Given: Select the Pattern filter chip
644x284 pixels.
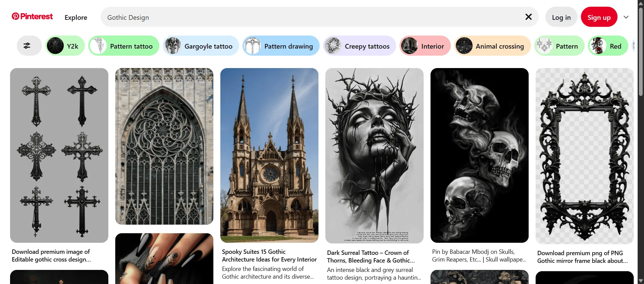Looking at the screenshot, I should 559,46.
